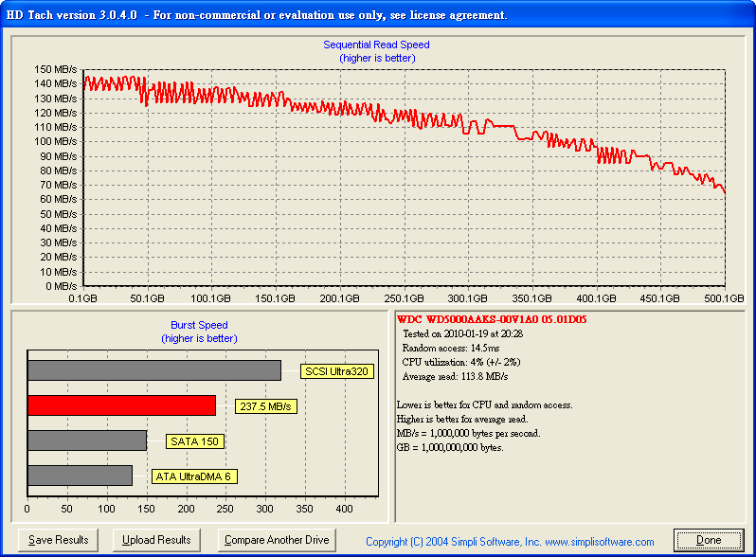Select the SATA 150 yellow label
This screenshot has height=557, width=756.
[195, 441]
